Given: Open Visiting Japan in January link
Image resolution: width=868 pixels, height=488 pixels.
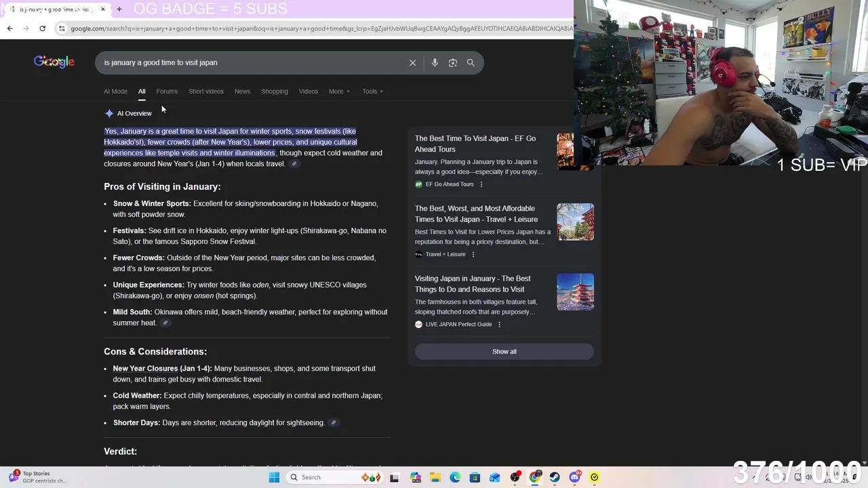Looking at the screenshot, I should 473,284.
